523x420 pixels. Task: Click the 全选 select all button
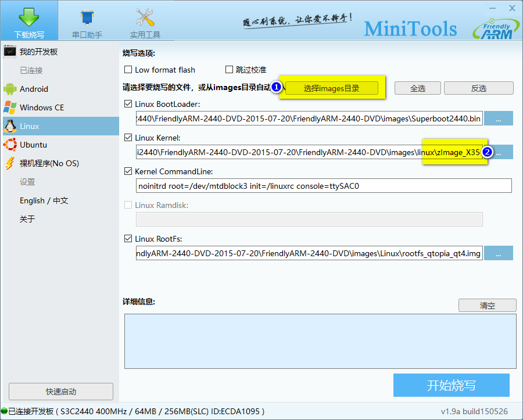[418, 88]
